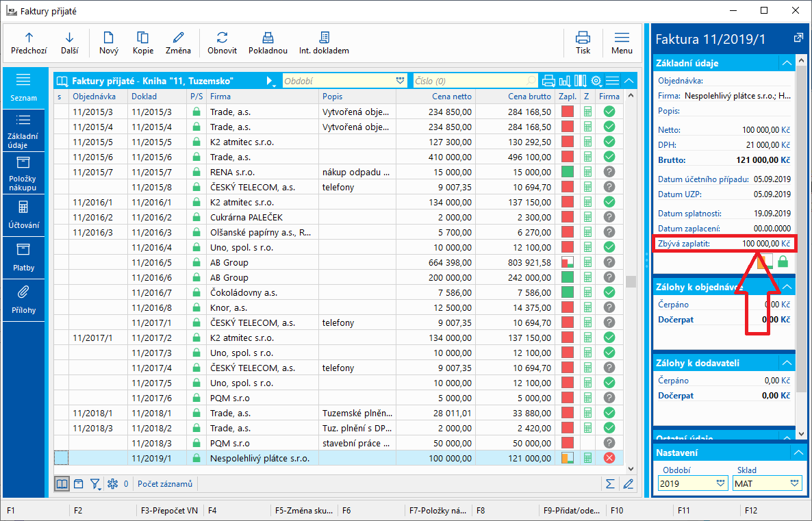Toggle the filter funnel in bottom bar
The height and width of the screenshot is (521, 812).
tap(96, 484)
